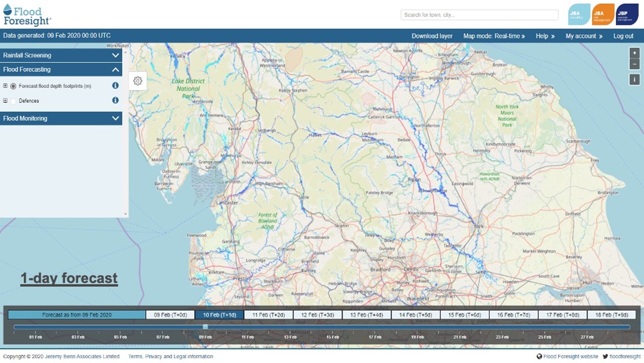Click the town or city search field
Viewport: 644px width, 363px height.
tap(479, 15)
